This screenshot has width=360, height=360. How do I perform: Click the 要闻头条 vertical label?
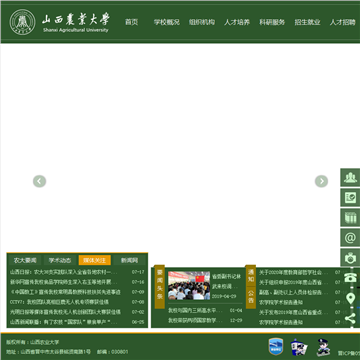pyautogui.click(x=160, y=287)
